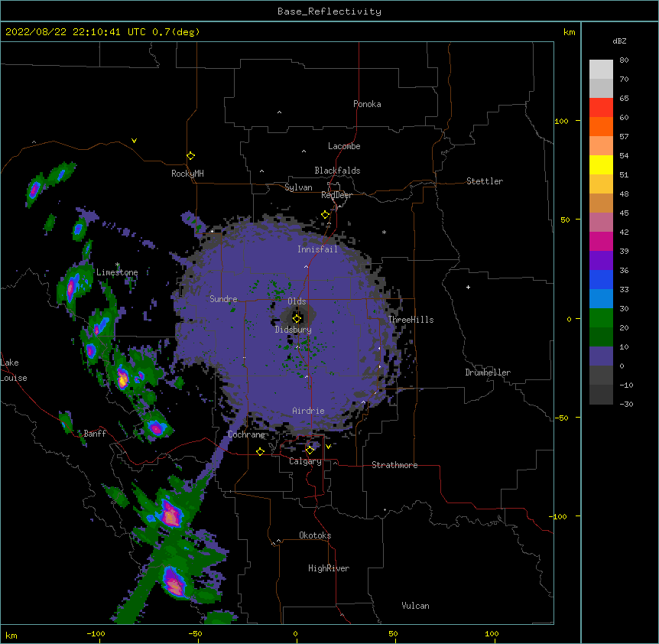Viewport: 659px width, 644px height.
Task: Click the Drumheller label
Action: (x=488, y=372)
